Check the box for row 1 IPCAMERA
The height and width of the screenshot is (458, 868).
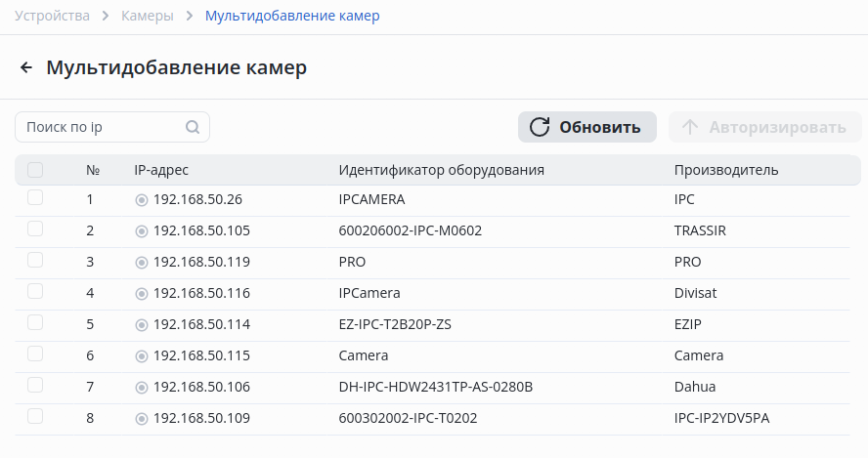tap(35, 198)
